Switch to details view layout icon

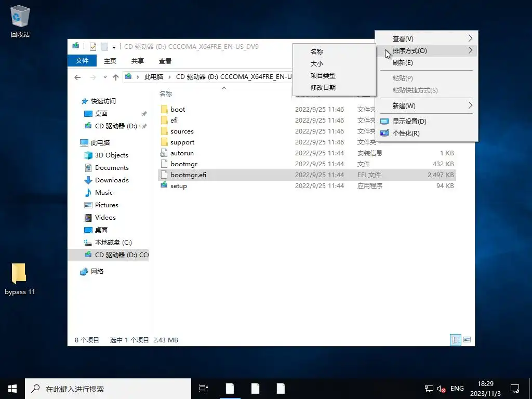point(456,340)
